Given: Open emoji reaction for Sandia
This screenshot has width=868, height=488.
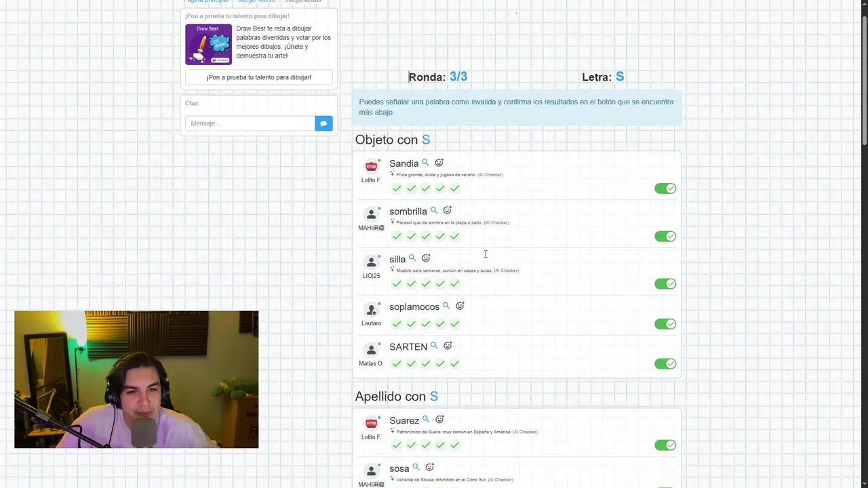Looking at the screenshot, I should [439, 163].
